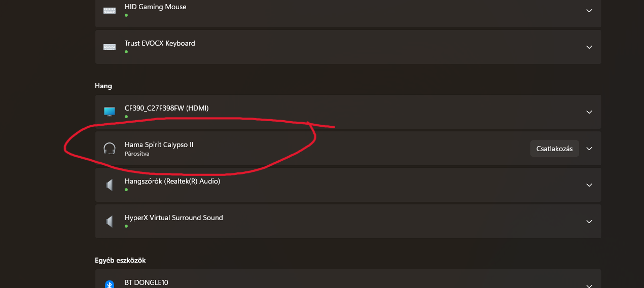Expand the Trust EVOCX Keyboard entry
This screenshot has width=644, height=288.
(589, 47)
